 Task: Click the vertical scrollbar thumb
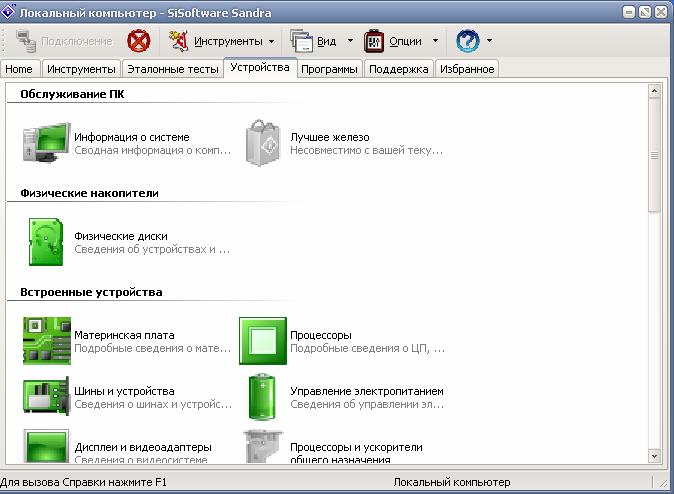(x=654, y=155)
